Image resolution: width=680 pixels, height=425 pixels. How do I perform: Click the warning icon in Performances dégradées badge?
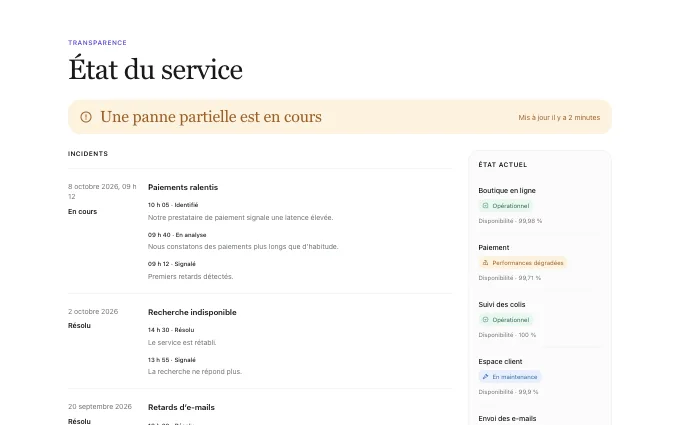(x=485, y=263)
